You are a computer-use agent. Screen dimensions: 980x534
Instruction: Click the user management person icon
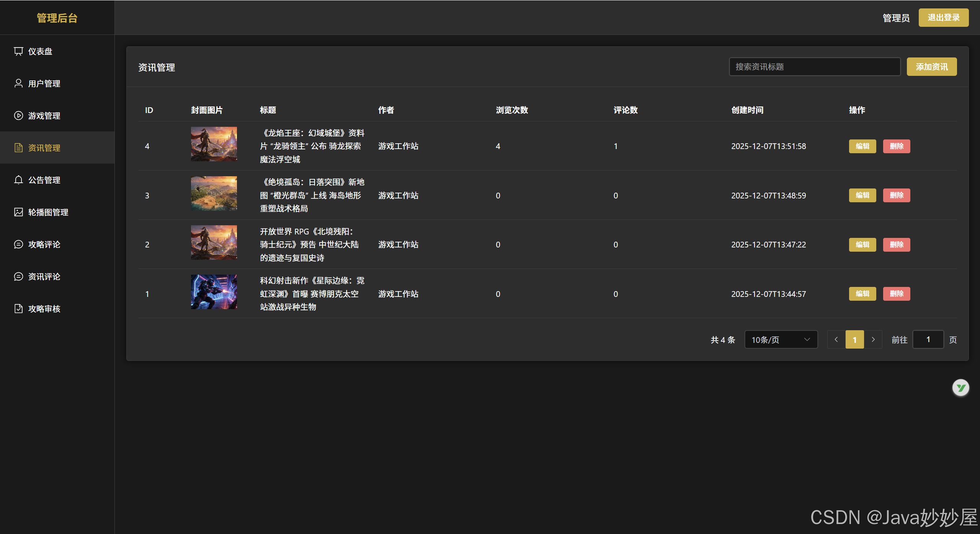(18, 84)
